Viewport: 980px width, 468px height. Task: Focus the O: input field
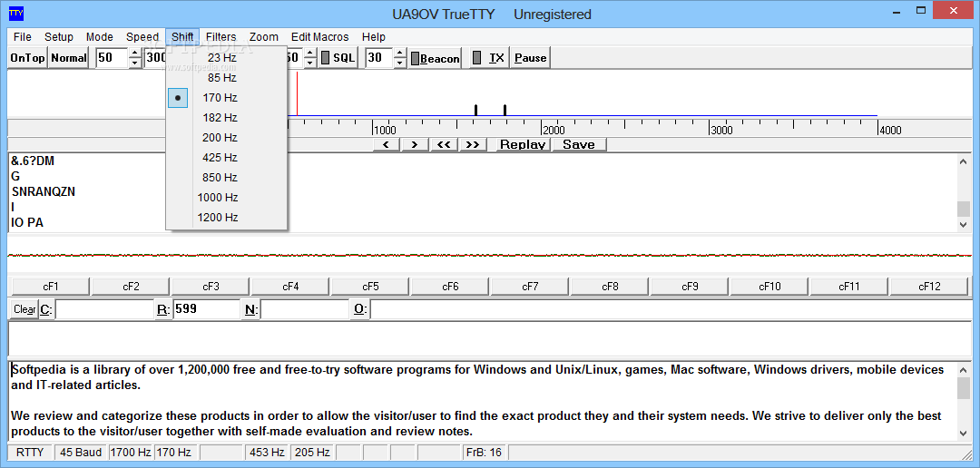(x=671, y=309)
